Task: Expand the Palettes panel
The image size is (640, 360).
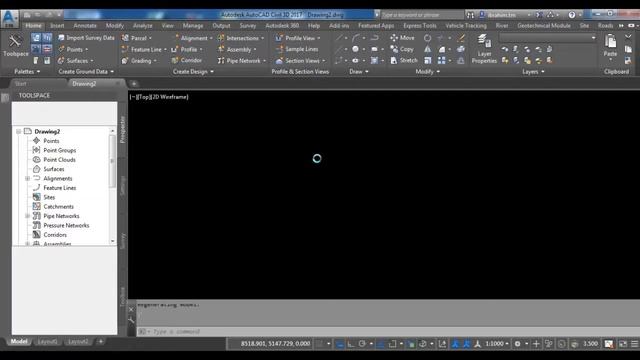Action: point(27,71)
